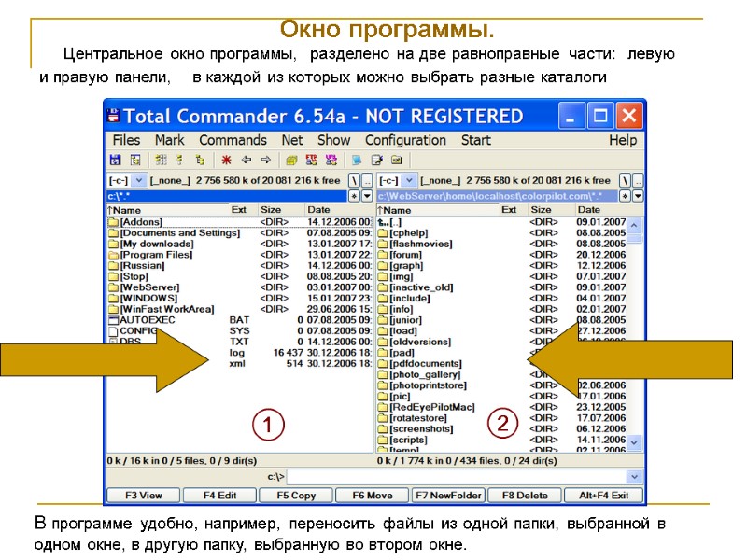Open left panel directory hotlist asterisk button
The image size is (747, 560).
[x=354, y=196]
